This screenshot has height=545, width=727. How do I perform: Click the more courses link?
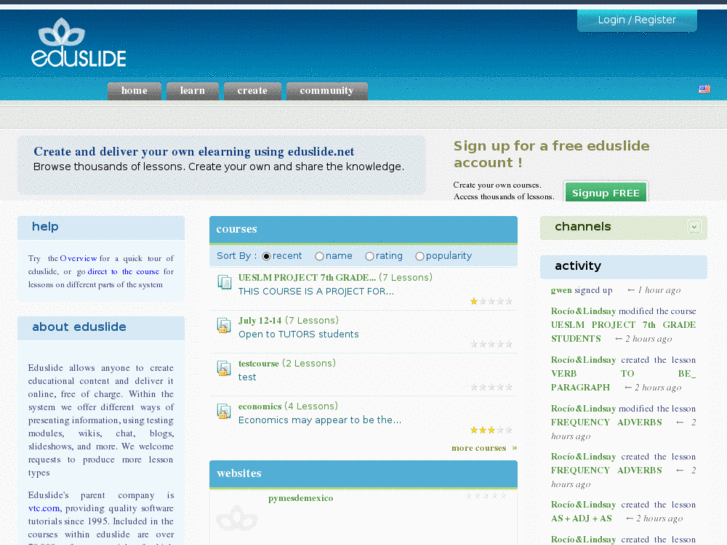coord(484,448)
